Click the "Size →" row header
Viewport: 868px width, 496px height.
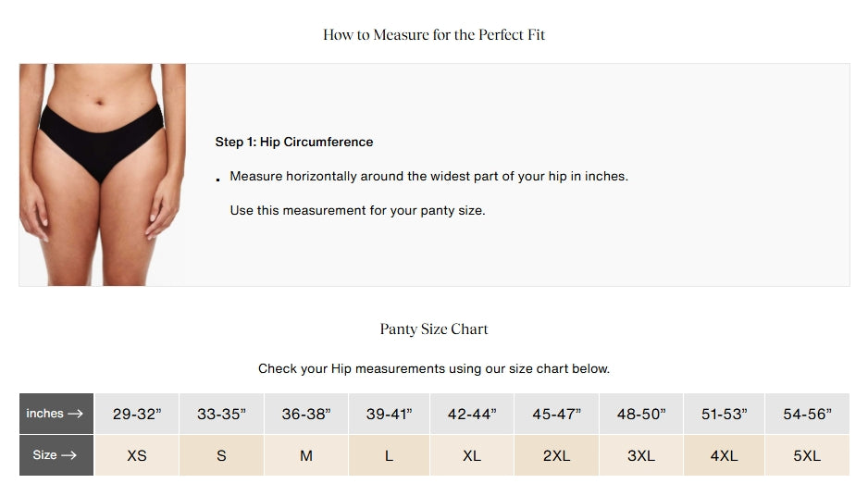[x=56, y=455]
